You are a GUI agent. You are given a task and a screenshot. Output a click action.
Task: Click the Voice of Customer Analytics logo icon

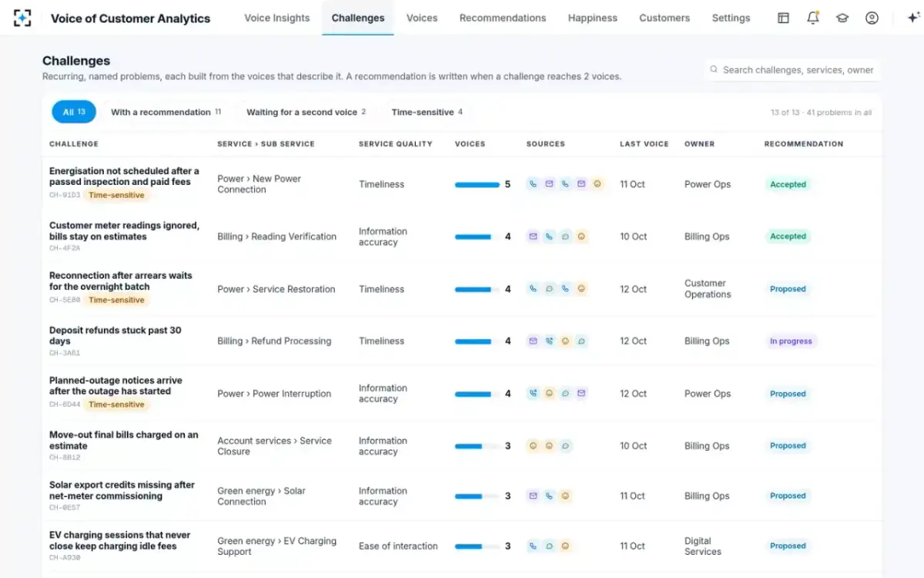22,18
